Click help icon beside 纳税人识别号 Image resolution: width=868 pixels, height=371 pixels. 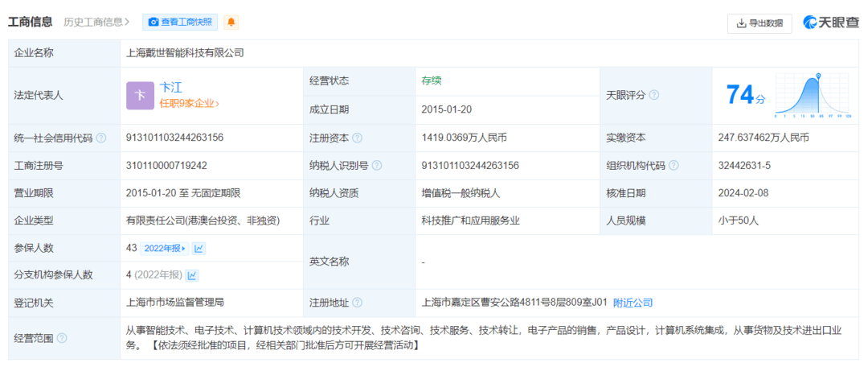[378, 165]
